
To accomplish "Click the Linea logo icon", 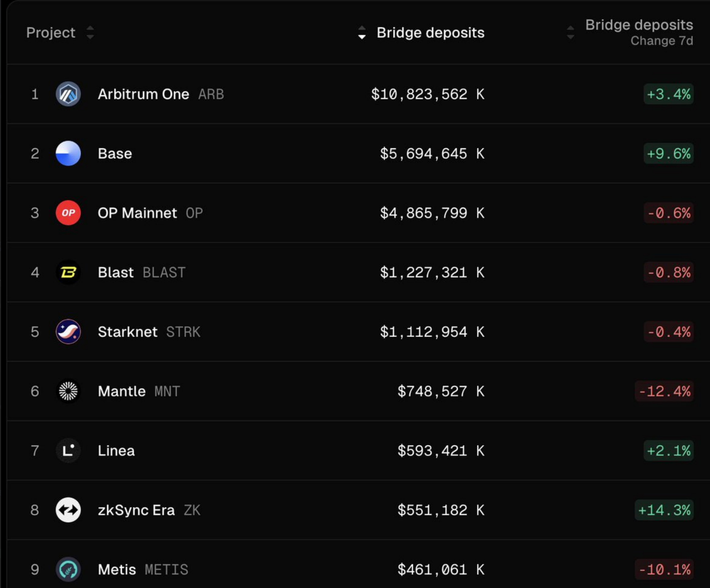I will pos(68,451).
